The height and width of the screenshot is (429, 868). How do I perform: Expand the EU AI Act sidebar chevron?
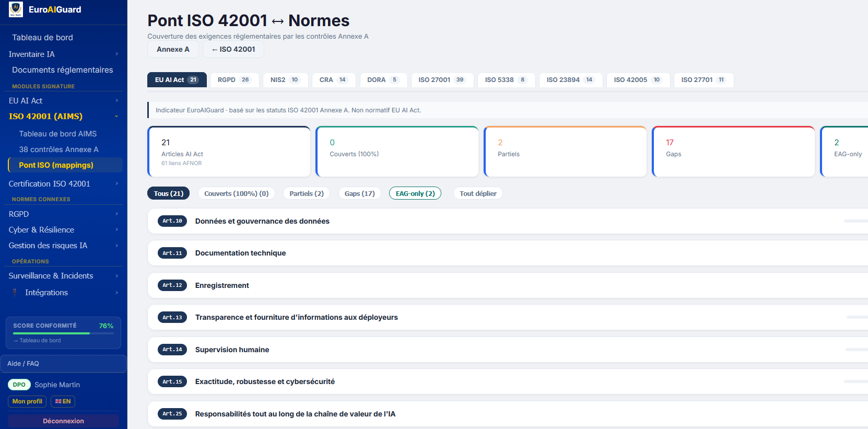(x=116, y=101)
